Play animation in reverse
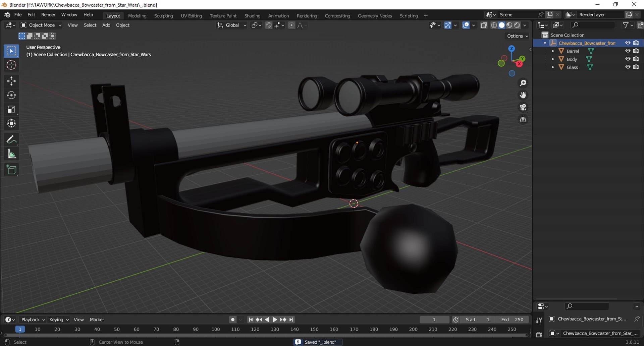 tap(267, 320)
